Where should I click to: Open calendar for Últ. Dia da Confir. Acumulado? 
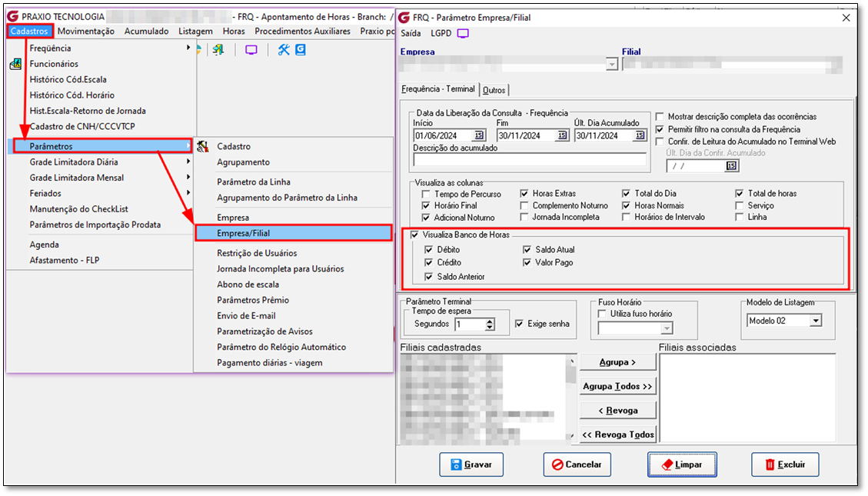point(732,165)
